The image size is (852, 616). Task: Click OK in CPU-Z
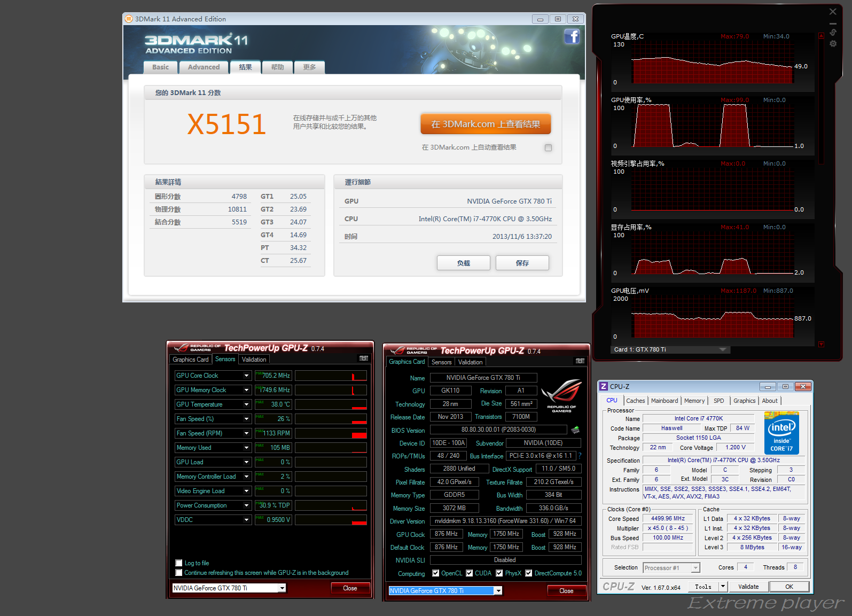point(789,586)
